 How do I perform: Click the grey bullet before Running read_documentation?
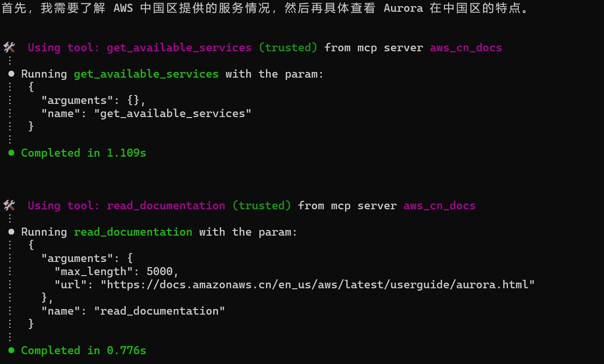11,232
